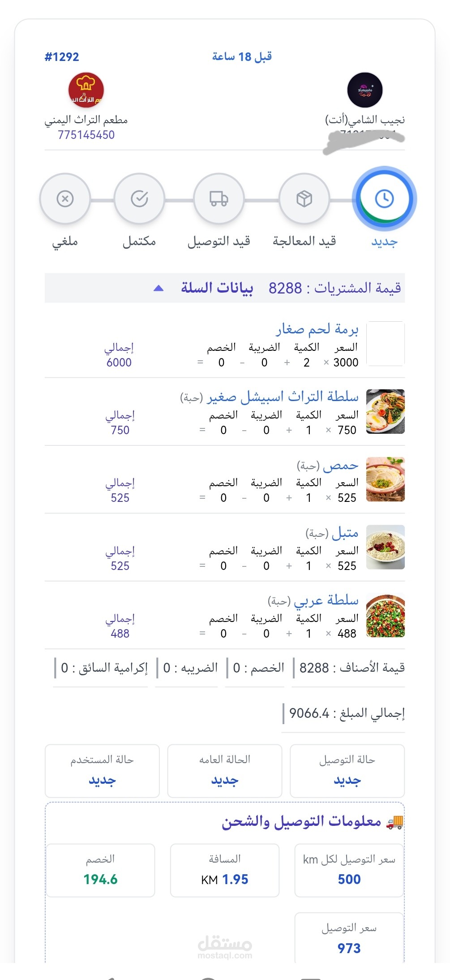This screenshot has height=980, width=450.
Task: Cancel order using the X circle icon
Action: click(65, 199)
